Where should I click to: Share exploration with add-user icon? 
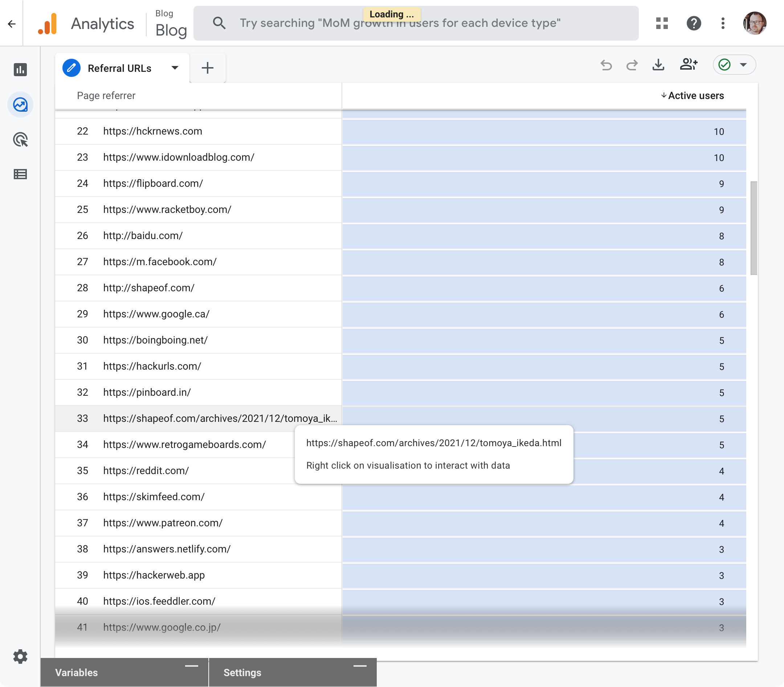point(689,64)
